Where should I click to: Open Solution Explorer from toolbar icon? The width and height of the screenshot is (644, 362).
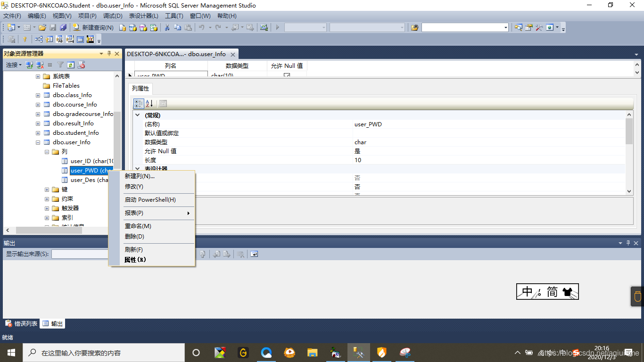coord(518,27)
